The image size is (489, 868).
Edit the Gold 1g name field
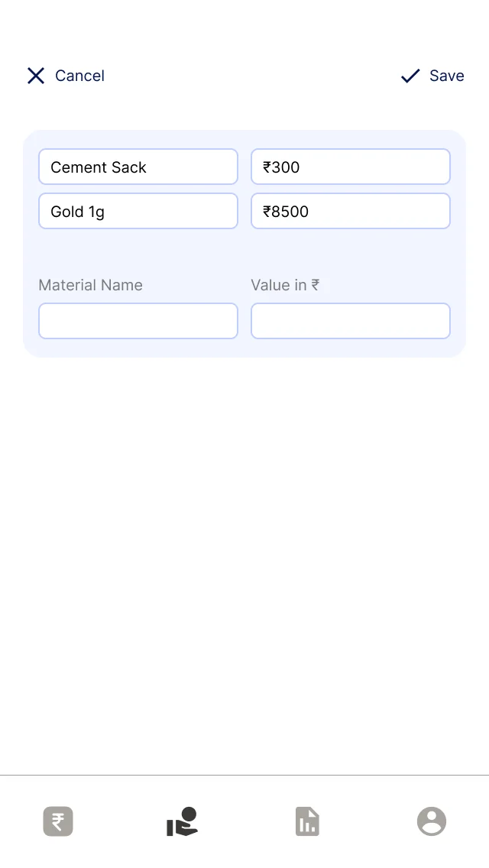point(138,211)
